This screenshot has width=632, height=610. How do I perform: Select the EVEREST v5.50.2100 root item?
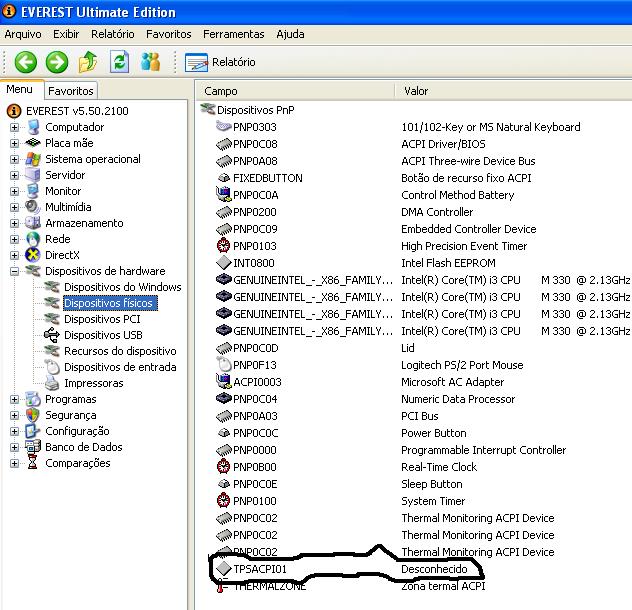tap(77, 111)
